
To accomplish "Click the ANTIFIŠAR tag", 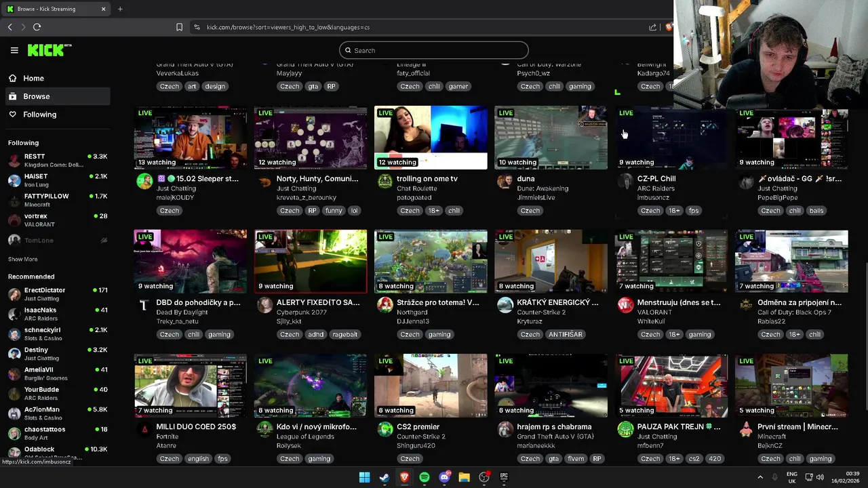I will (565, 334).
